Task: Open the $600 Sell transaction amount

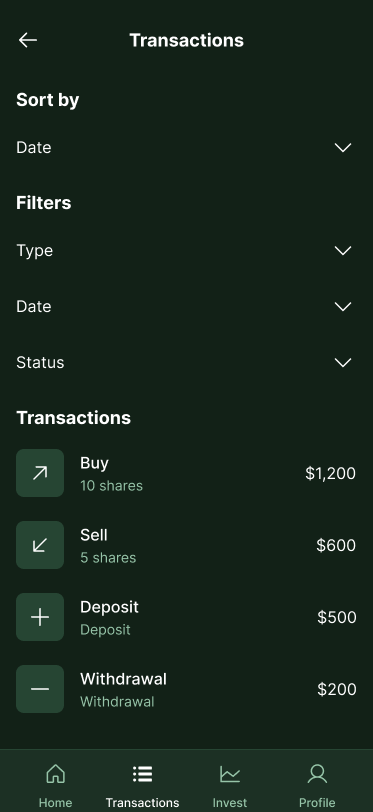Action: [336, 545]
